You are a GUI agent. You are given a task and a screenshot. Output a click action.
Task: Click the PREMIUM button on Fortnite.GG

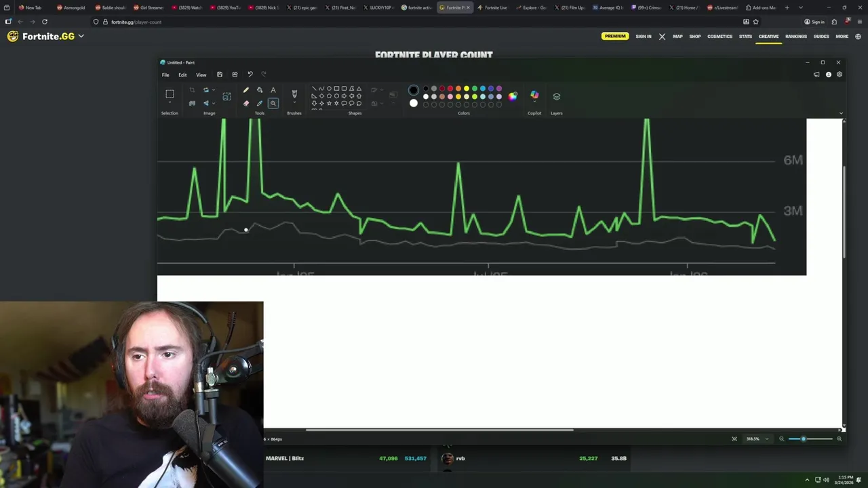(615, 37)
